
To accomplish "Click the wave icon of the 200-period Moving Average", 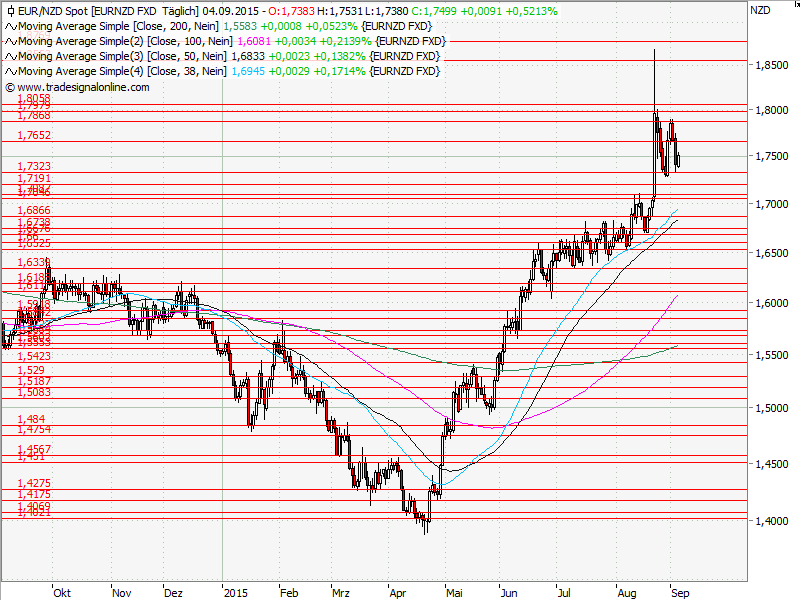I will click(11, 26).
